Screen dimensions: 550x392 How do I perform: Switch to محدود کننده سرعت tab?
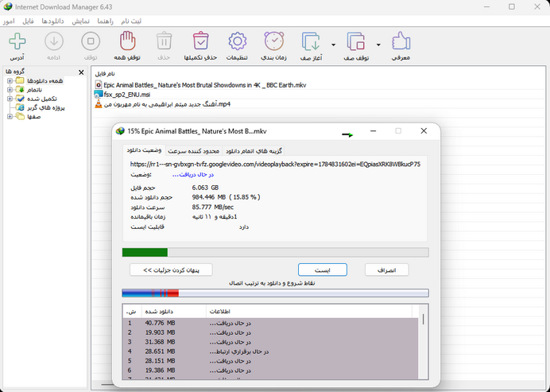[193, 151]
